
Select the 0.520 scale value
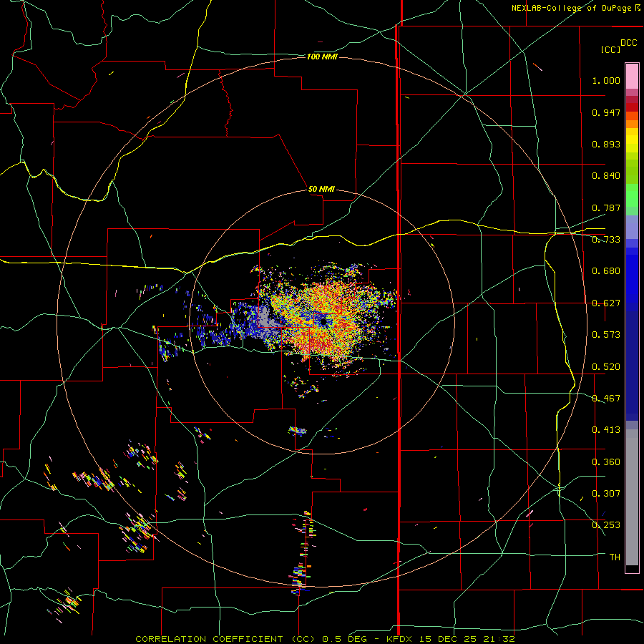(606, 367)
